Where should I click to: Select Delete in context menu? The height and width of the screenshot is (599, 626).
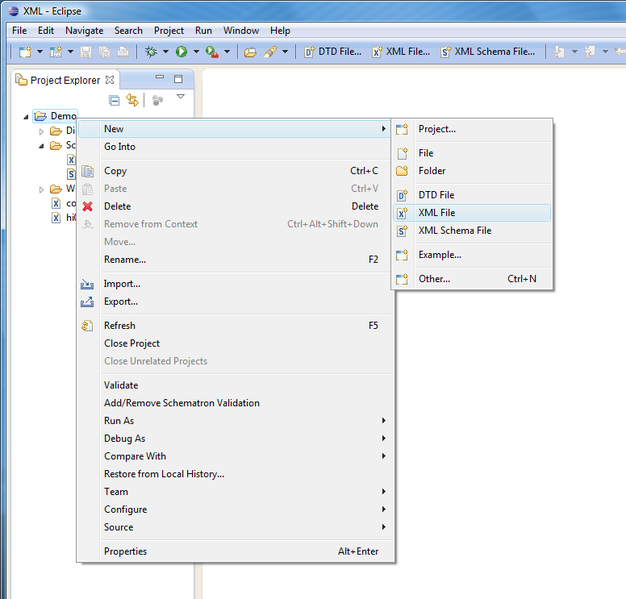(x=234, y=206)
